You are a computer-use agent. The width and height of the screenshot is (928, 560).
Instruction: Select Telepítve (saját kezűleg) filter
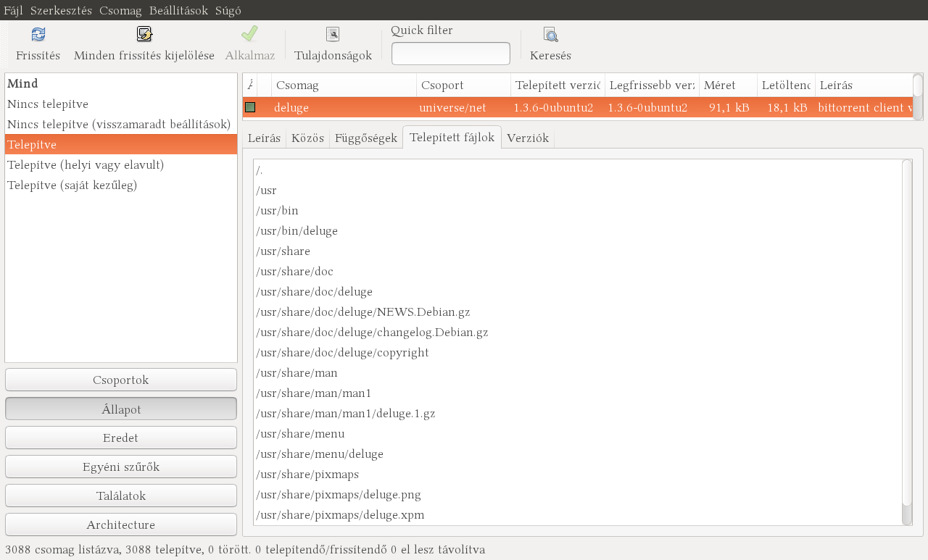[x=121, y=185]
